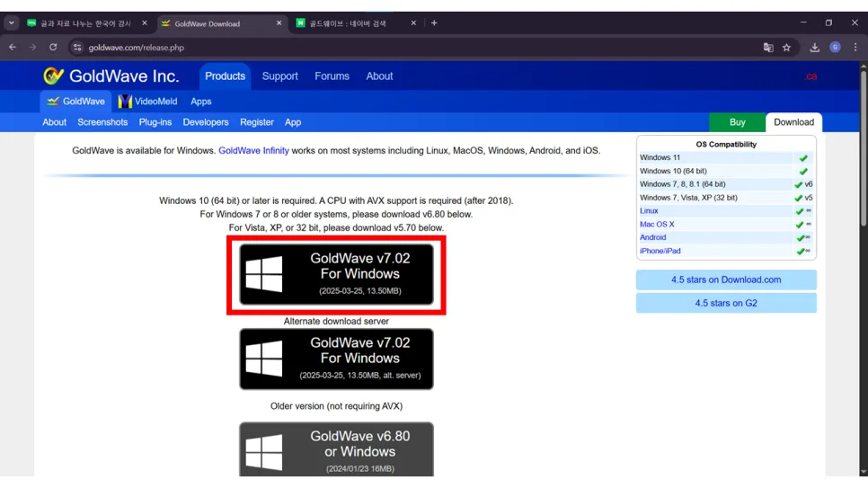Viewport: 868px width, 488px height.
Task: Open the Chrome three-dot menu
Action: click(855, 48)
